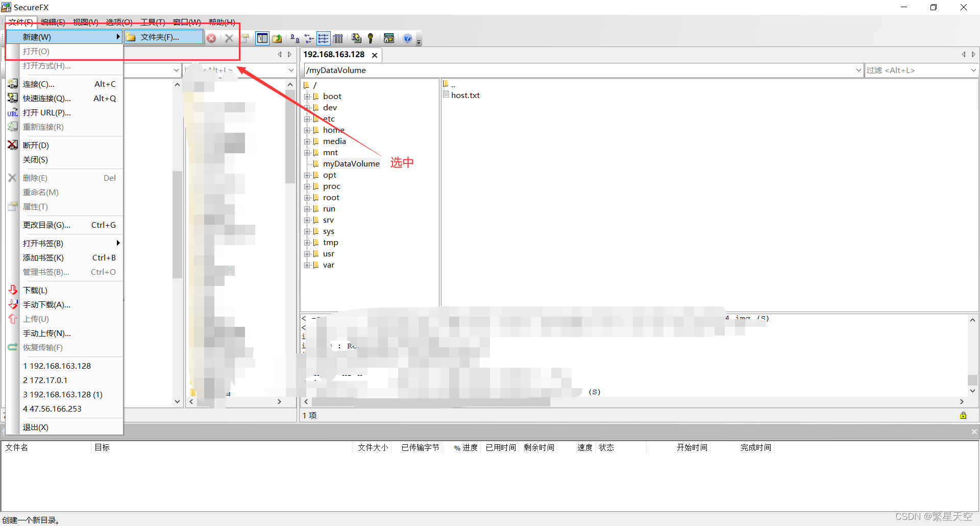The image size is (980, 526).
Task: Click 手动下载(A)... menu entry
Action: pyautogui.click(x=64, y=305)
